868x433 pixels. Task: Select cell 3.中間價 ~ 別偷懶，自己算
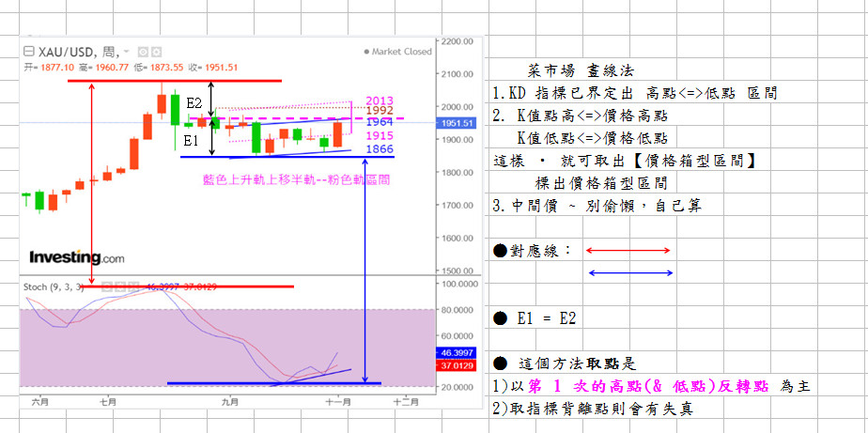[597, 206]
